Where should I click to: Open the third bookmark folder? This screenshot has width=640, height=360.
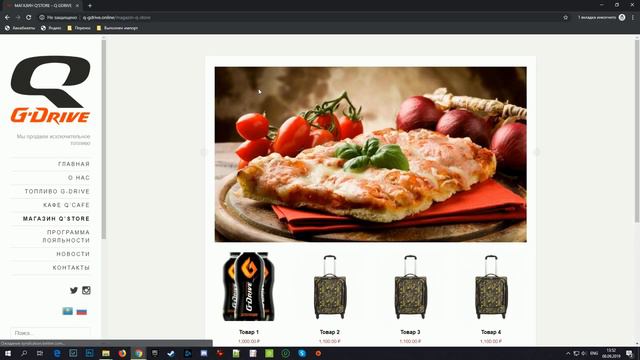click(x=79, y=28)
